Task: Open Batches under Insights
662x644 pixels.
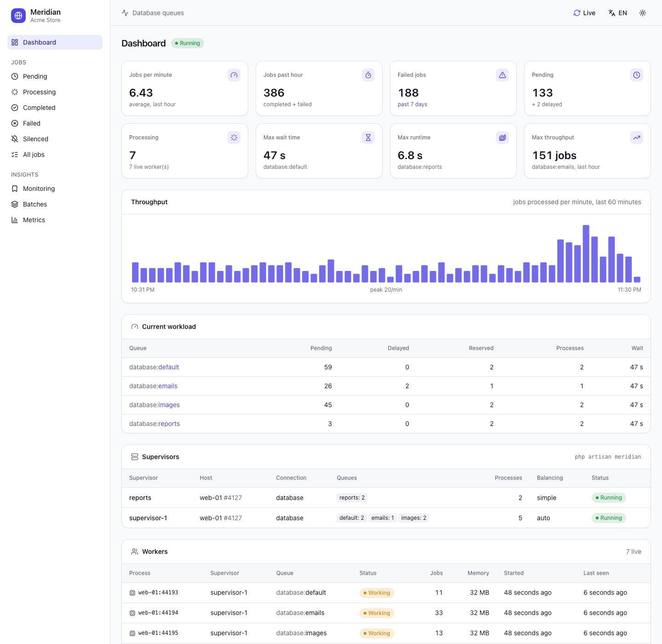Action: tap(55, 204)
